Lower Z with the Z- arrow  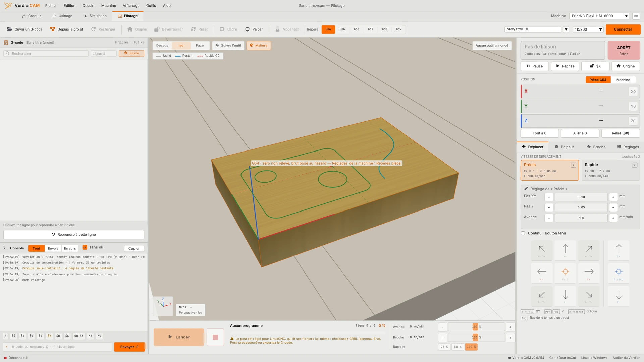(x=619, y=296)
